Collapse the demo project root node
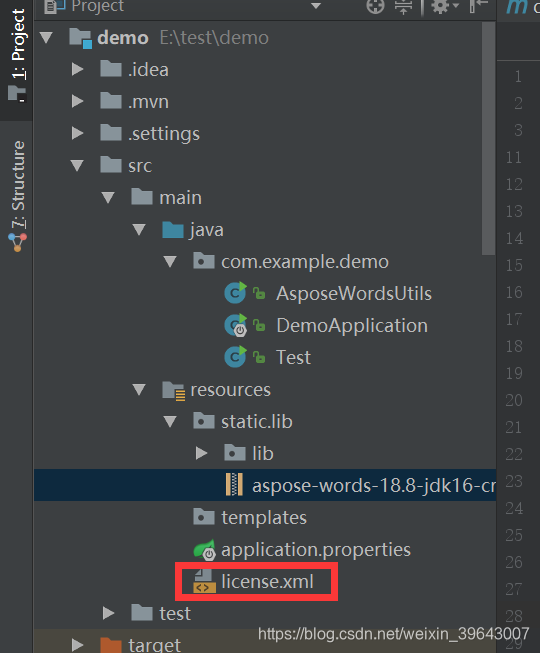This screenshot has height=653, width=540. 46,38
